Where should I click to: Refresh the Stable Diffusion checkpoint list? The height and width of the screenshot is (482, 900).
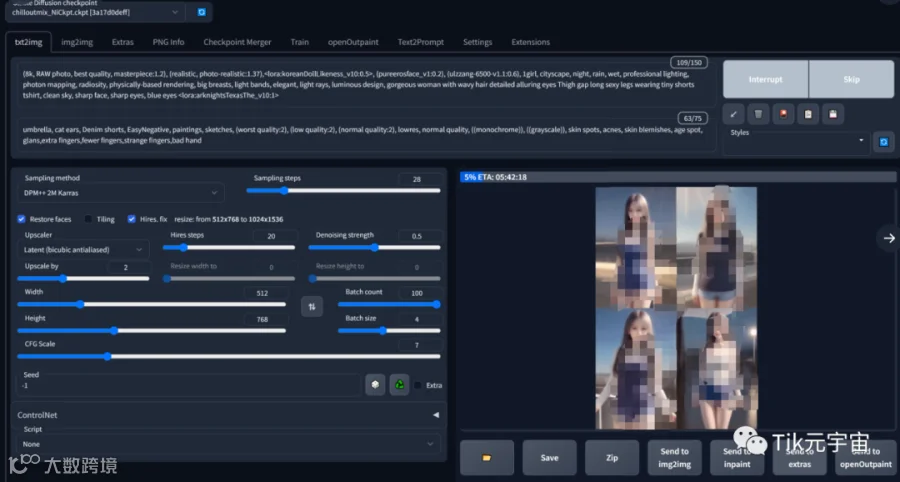[201, 12]
